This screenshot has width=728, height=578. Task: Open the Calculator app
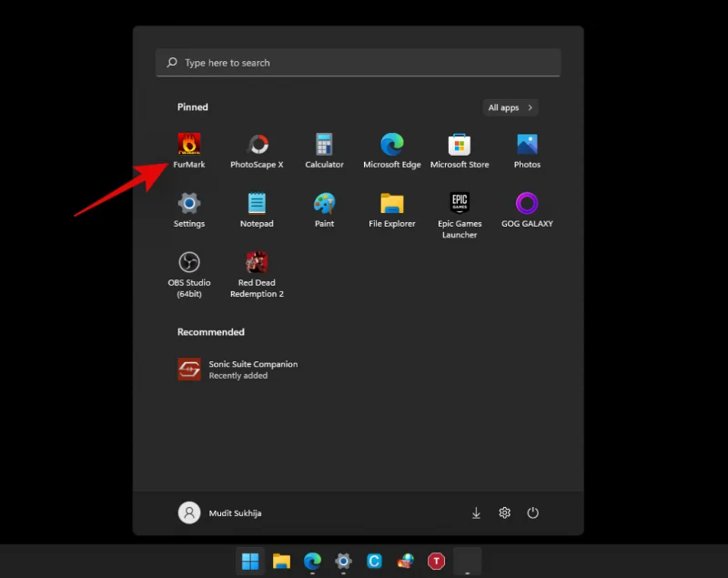click(x=324, y=144)
